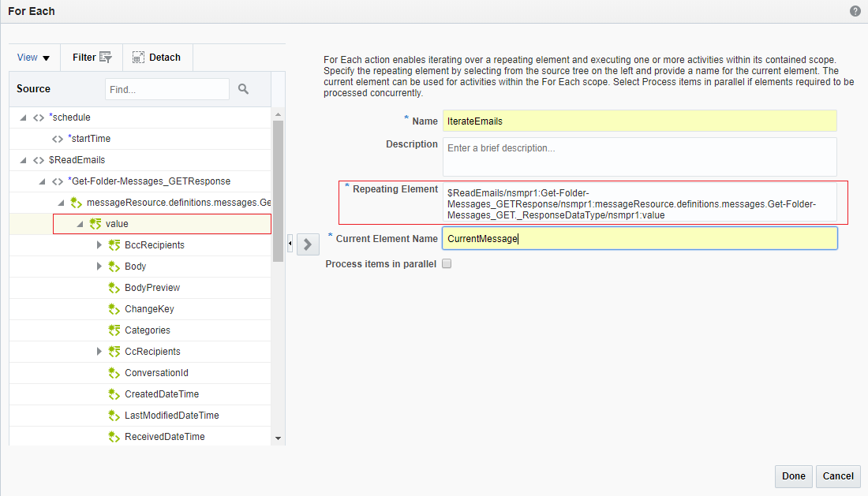
Task: Click the Filter icon in toolbar
Action: 106,58
